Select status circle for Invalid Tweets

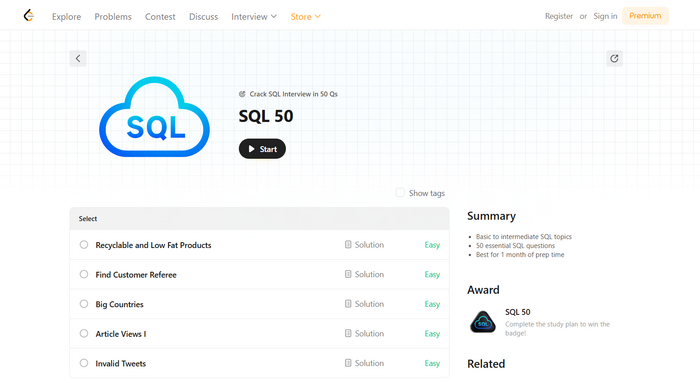[84, 363]
